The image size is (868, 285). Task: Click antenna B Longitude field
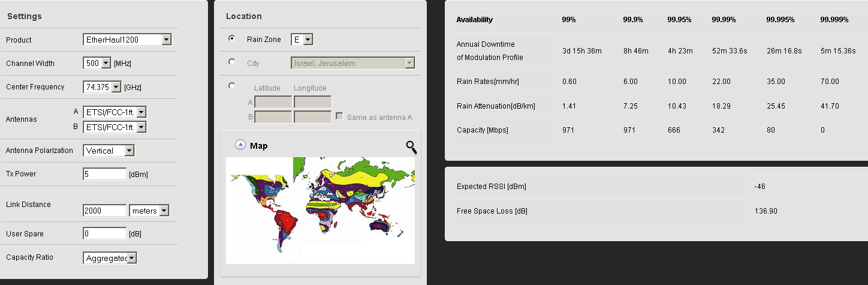313,116
